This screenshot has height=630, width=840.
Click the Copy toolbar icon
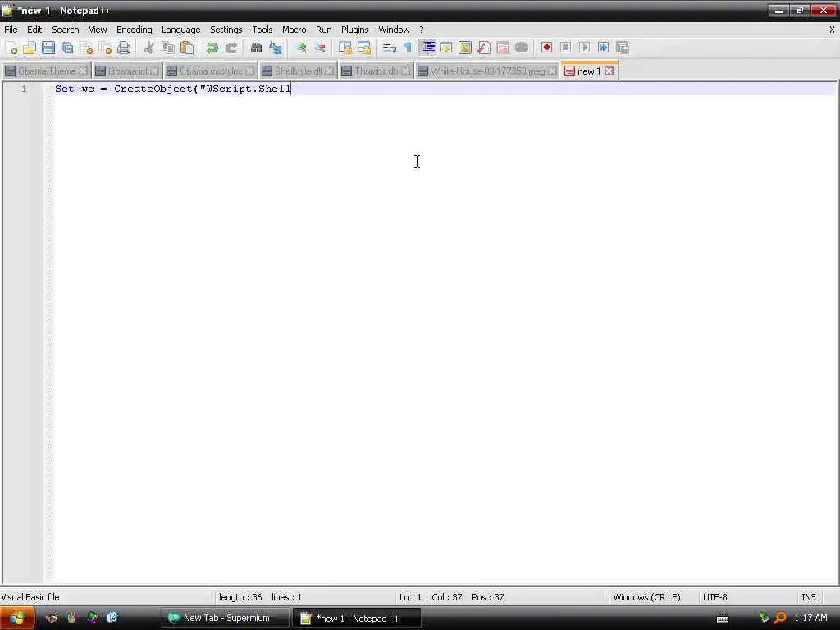[x=167, y=48]
